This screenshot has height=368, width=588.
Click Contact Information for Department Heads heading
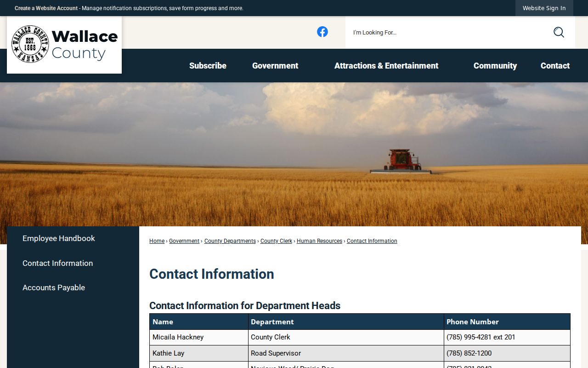click(245, 305)
